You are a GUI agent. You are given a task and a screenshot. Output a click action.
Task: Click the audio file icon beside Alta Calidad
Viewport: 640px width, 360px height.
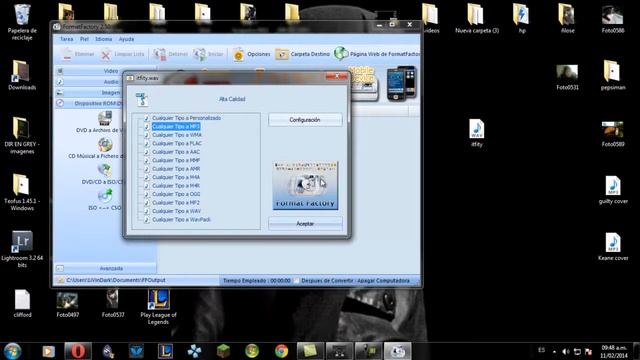tap(142, 99)
